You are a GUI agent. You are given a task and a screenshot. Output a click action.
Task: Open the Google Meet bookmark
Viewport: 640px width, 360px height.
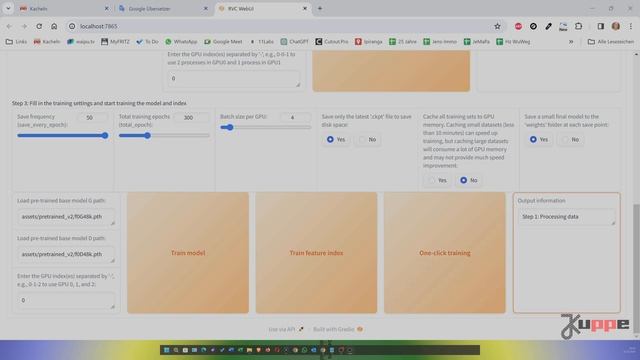tap(223, 42)
